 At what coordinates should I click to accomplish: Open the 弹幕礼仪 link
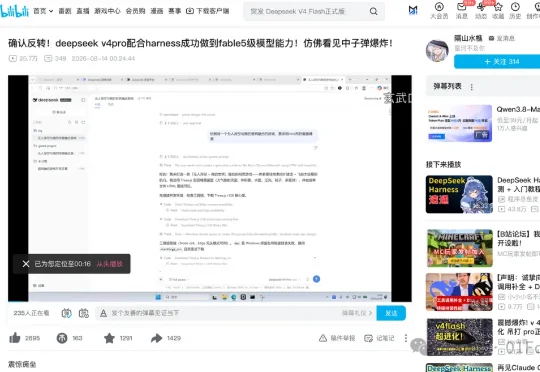coord(357,313)
